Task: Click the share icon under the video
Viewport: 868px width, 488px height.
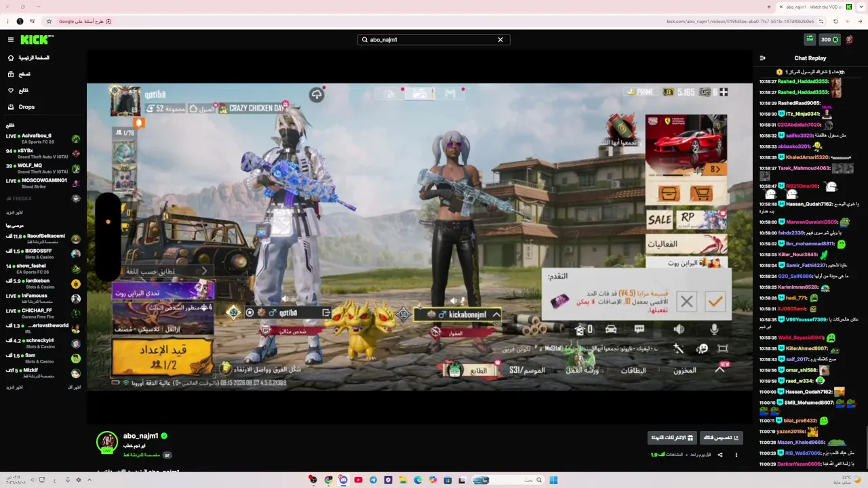Action: pyautogui.click(x=720, y=455)
